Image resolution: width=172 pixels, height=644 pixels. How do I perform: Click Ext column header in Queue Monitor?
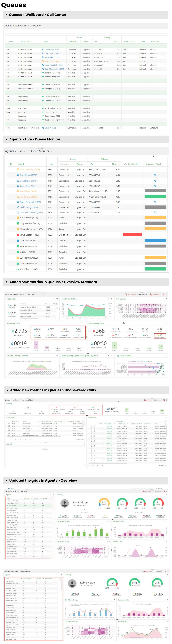pos(51,164)
